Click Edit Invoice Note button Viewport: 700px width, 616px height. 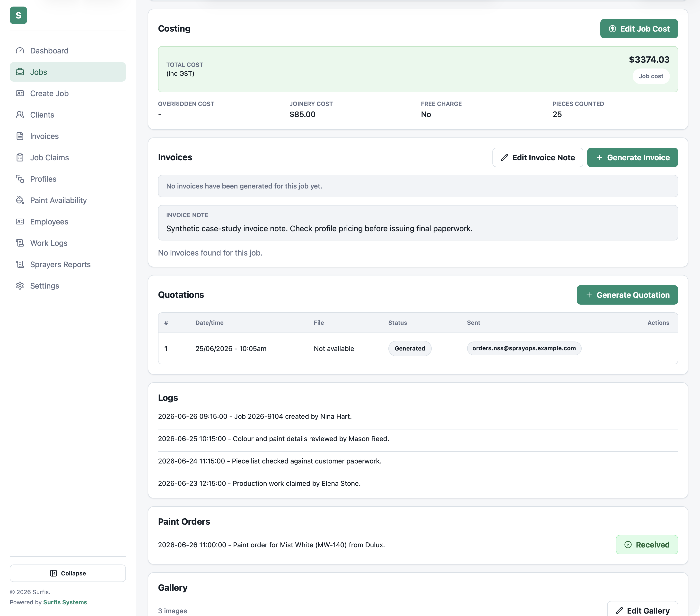coord(538,157)
